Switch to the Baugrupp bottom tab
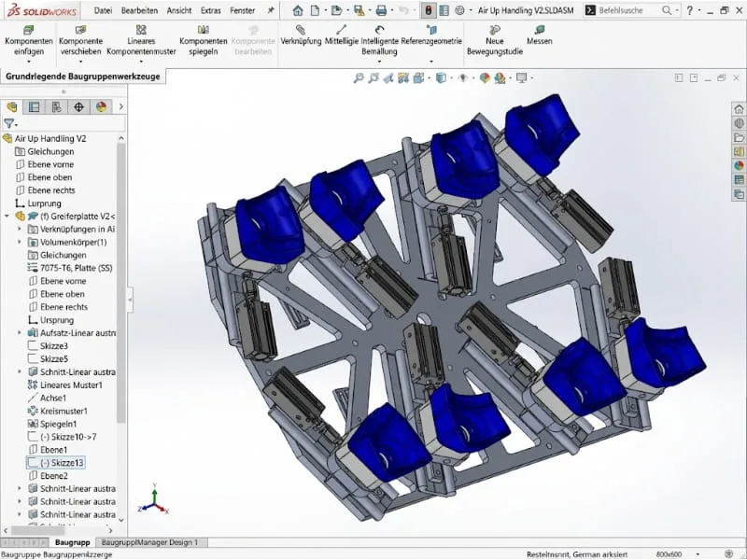Viewport: 747px width, 560px height. (73, 542)
